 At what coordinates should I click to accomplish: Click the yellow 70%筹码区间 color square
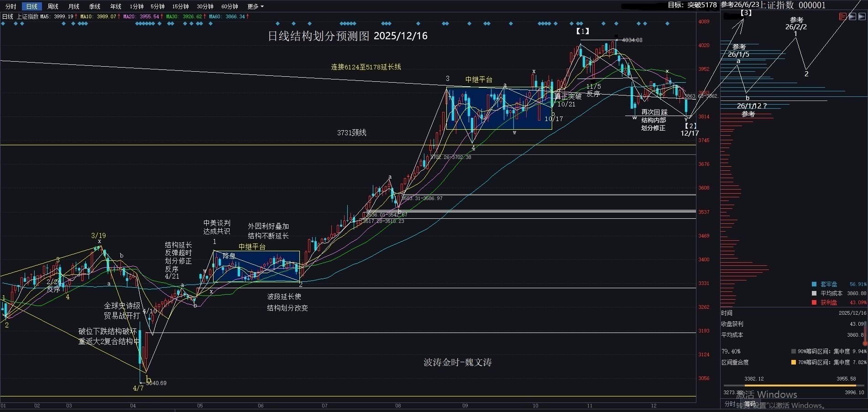pyautogui.click(x=794, y=362)
